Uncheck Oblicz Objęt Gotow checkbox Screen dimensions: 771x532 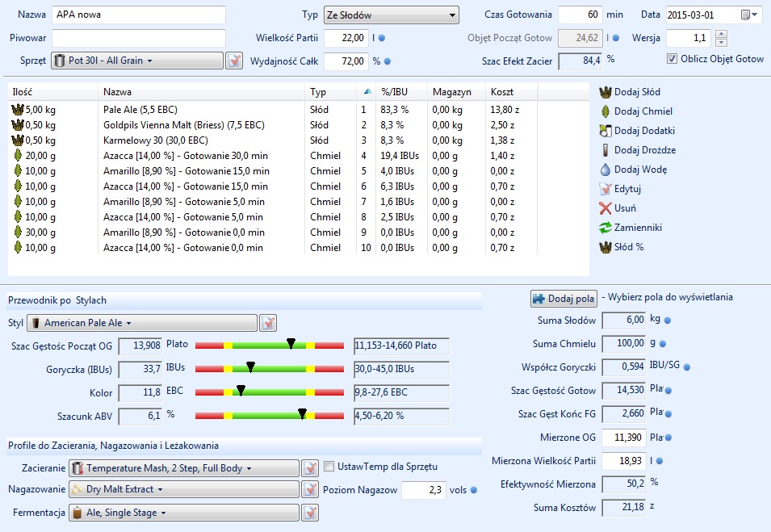672,59
